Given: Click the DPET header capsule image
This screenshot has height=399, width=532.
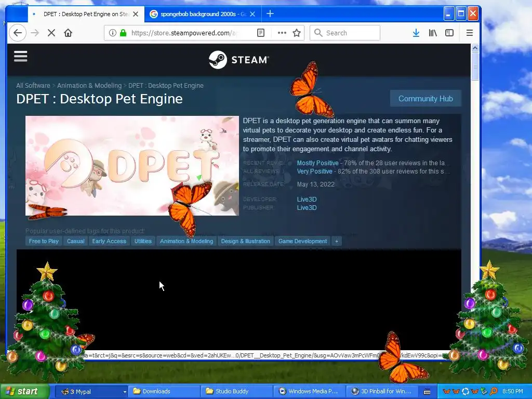Looking at the screenshot, I should (132, 166).
